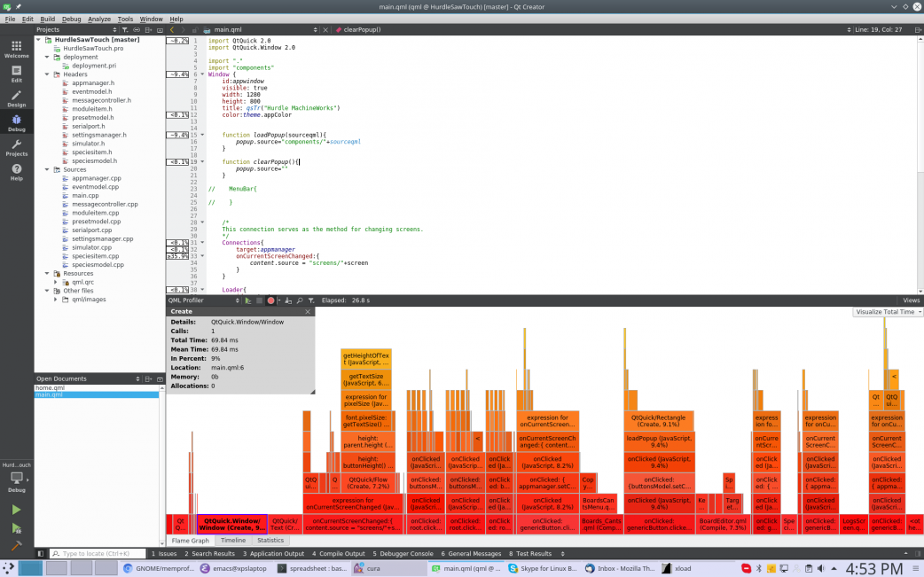This screenshot has width=924, height=577.
Task: Click the green Run button
Action: (16, 510)
